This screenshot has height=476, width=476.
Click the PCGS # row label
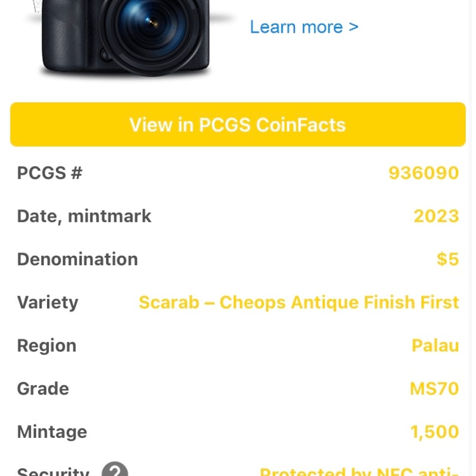point(50,173)
